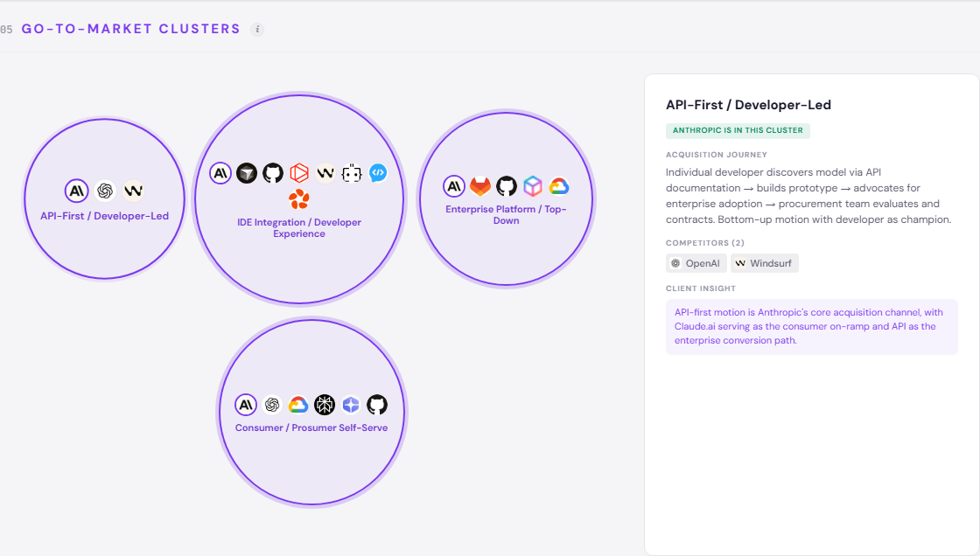Image resolution: width=980 pixels, height=556 pixels.
Task: Select the IDE Integration / Developer Experience label
Action: [299, 228]
